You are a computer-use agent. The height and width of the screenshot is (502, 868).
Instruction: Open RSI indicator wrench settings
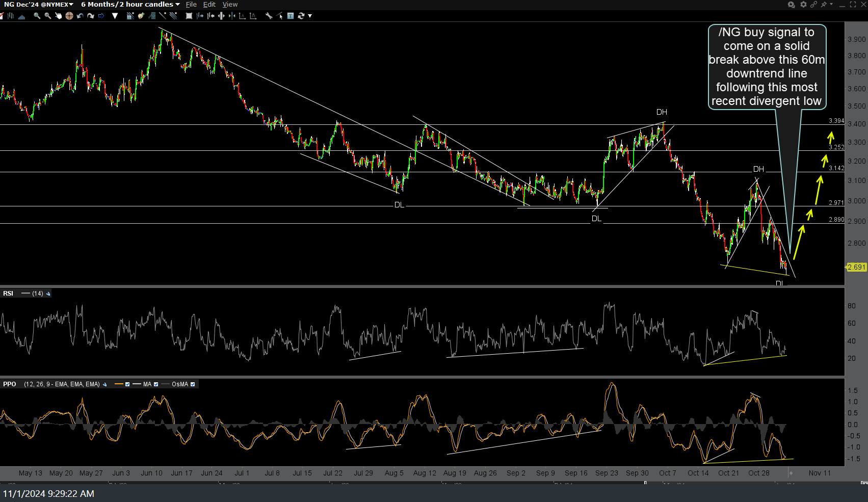48,294
